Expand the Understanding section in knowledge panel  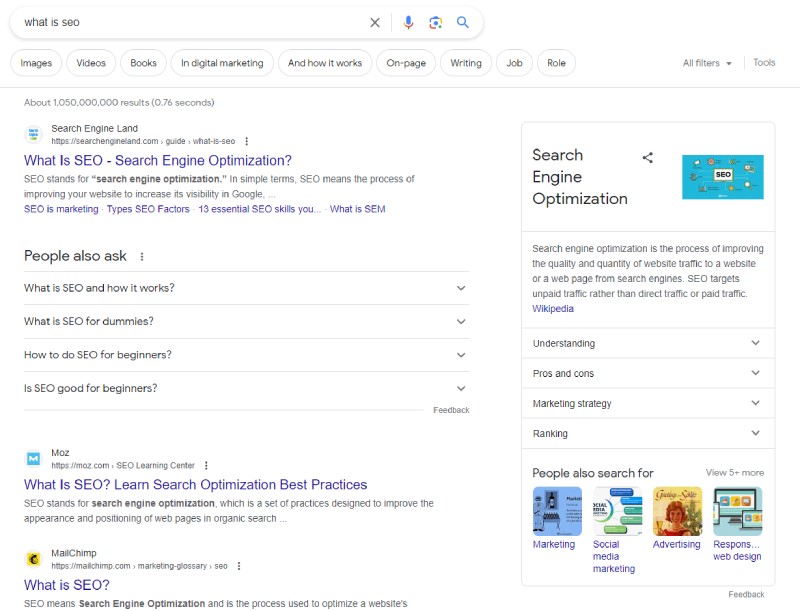point(648,343)
